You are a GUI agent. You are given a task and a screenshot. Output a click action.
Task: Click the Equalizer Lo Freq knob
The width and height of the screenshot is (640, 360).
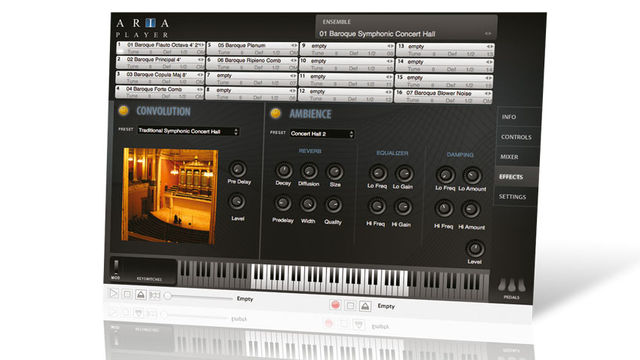[378, 173]
